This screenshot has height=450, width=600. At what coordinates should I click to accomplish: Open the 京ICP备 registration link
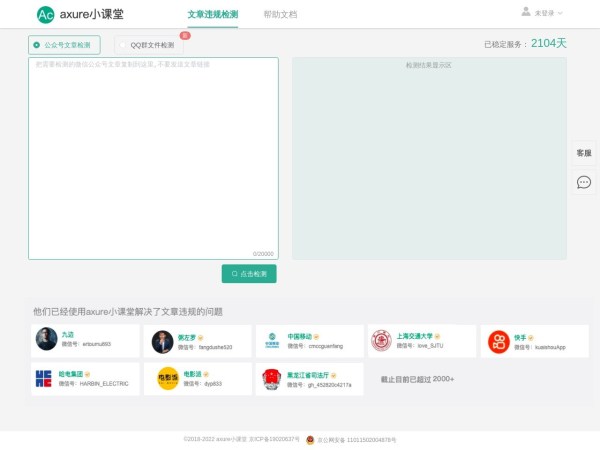[x=274, y=439]
